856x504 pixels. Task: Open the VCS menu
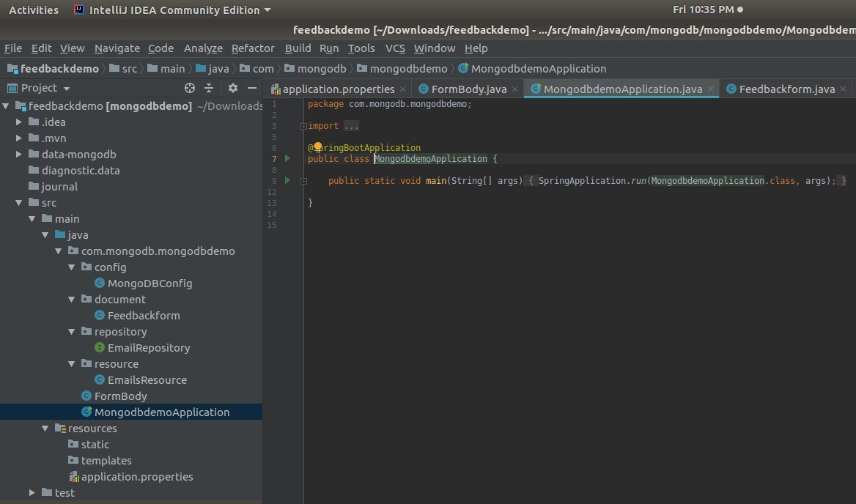(x=395, y=48)
